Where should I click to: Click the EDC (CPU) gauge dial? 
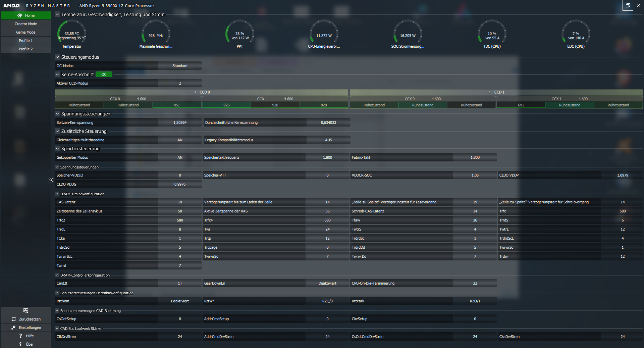pos(576,31)
